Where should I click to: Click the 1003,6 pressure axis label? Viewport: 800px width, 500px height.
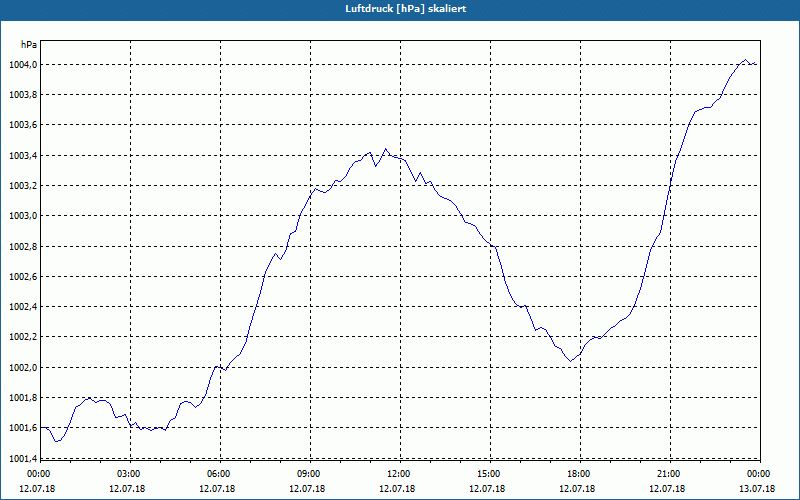[x=22, y=125]
